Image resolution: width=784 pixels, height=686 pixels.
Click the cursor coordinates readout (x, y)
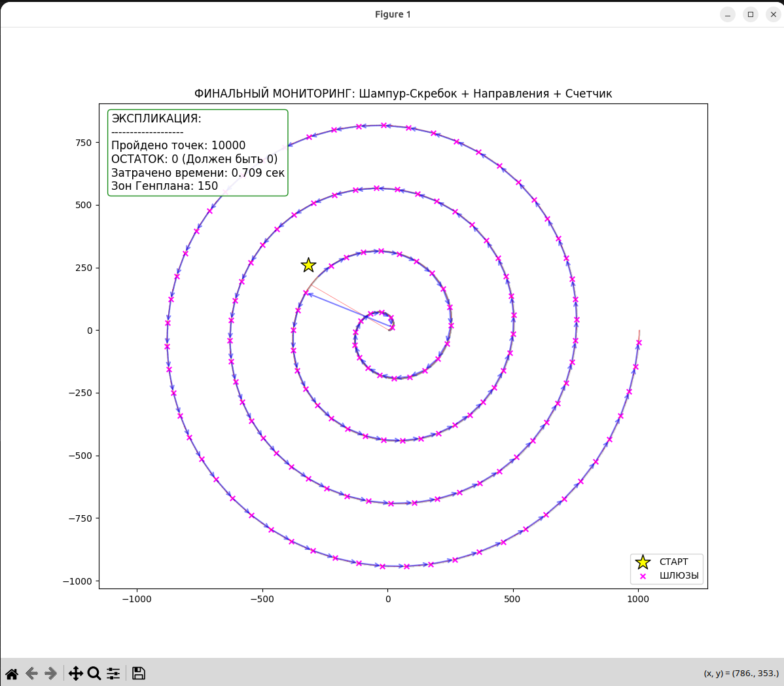pyautogui.click(x=741, y=674)
